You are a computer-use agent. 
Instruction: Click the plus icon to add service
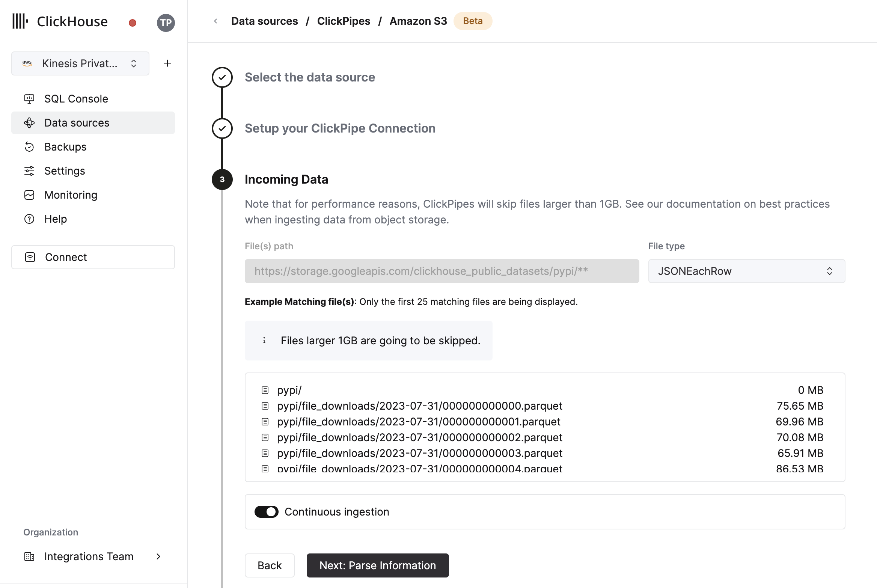point(167,63)
